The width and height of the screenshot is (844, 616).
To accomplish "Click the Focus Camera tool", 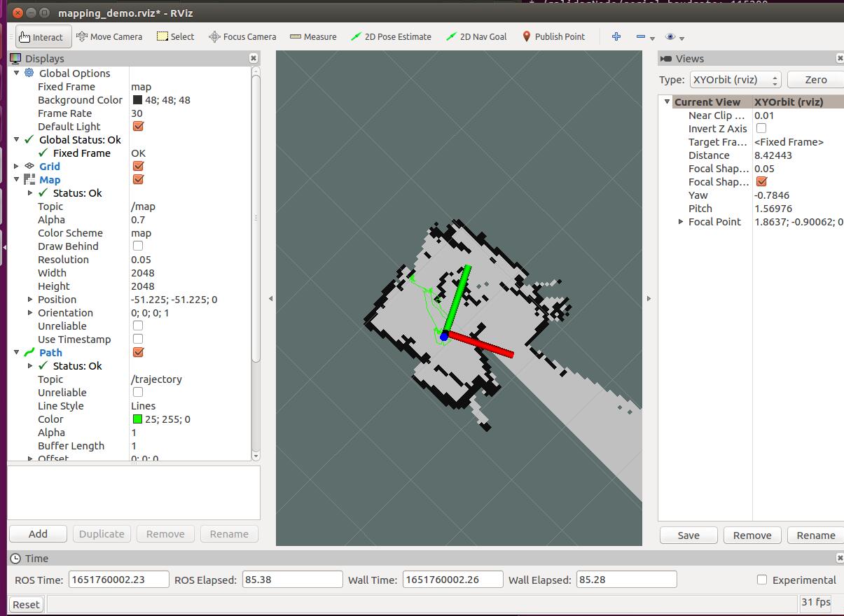I will (242, 36).
